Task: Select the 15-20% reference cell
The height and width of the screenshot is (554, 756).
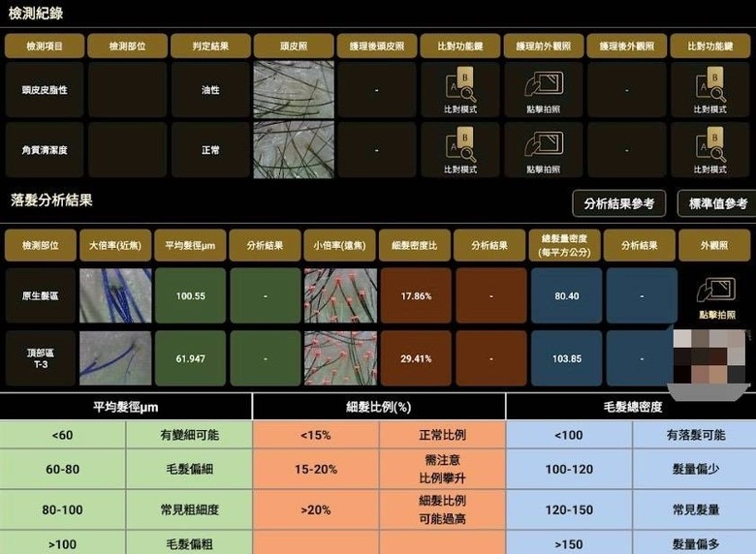Action: (316, 469)
